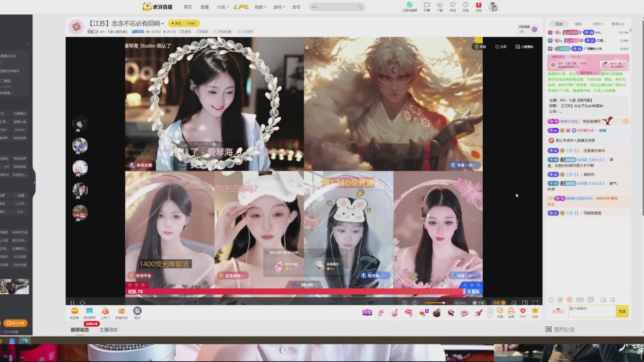Pause the live stream playback
644x362 pixels.
pyautogui.click(x=72, y=303)
